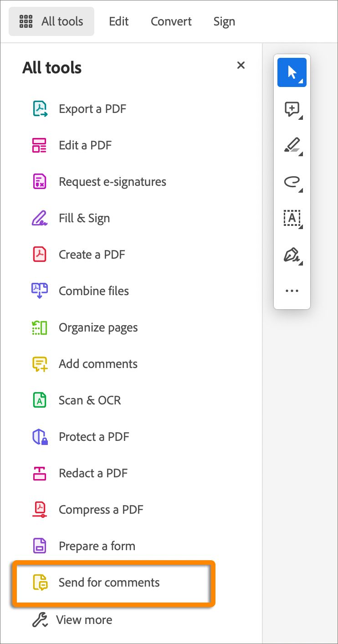Viewport: 338px width, 644px height.
Task: Select the Add text box comment tool
Action: tap(292, 218)
